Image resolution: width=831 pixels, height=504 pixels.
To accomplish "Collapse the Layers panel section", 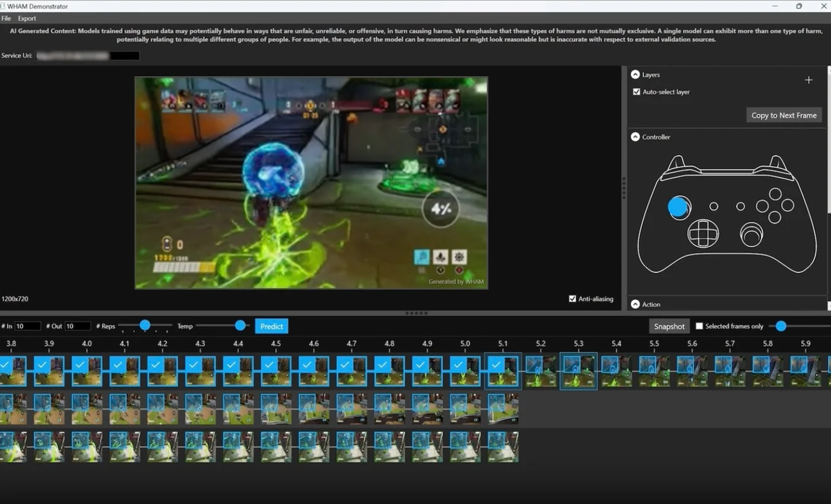I will [635, 75].
